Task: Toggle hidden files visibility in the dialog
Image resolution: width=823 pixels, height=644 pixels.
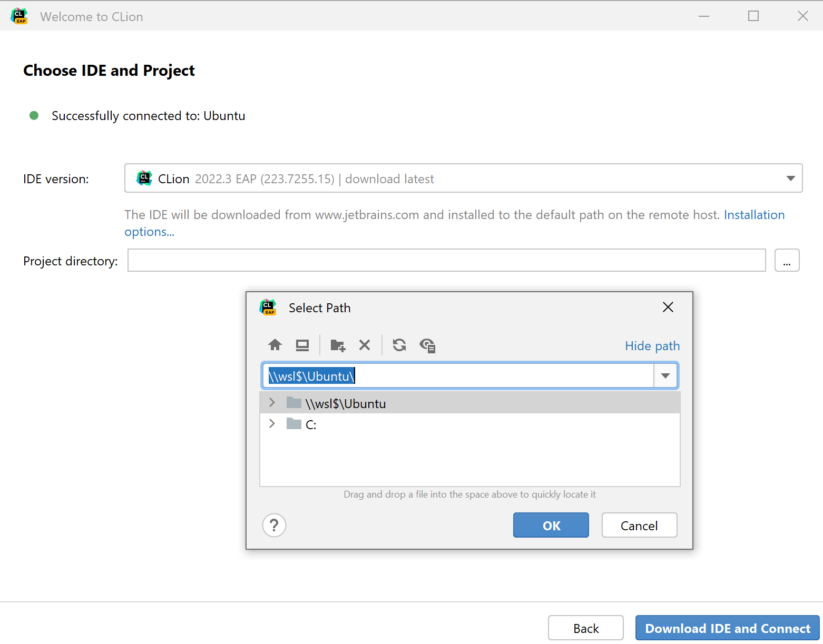Action: tap(428, 345)
